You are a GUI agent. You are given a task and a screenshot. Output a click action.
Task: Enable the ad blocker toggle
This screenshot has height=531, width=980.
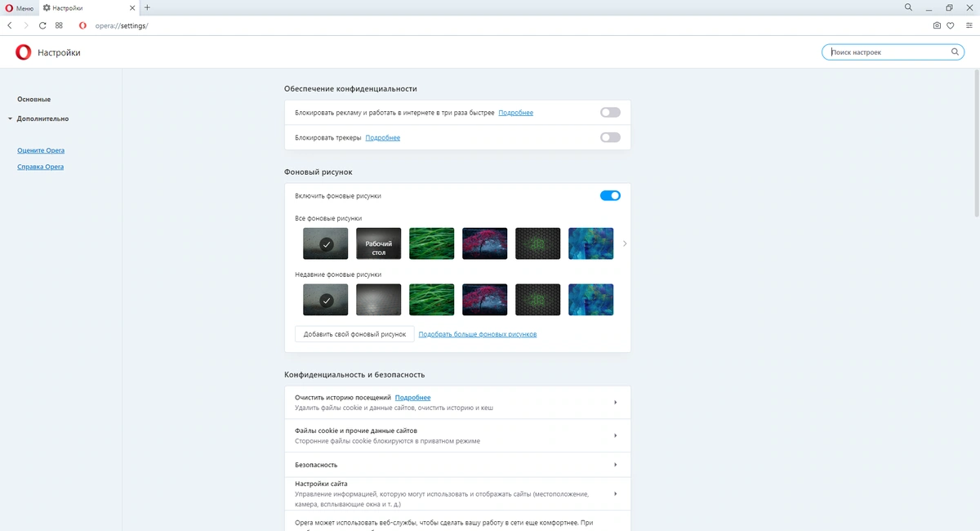[x=610, y=113]
